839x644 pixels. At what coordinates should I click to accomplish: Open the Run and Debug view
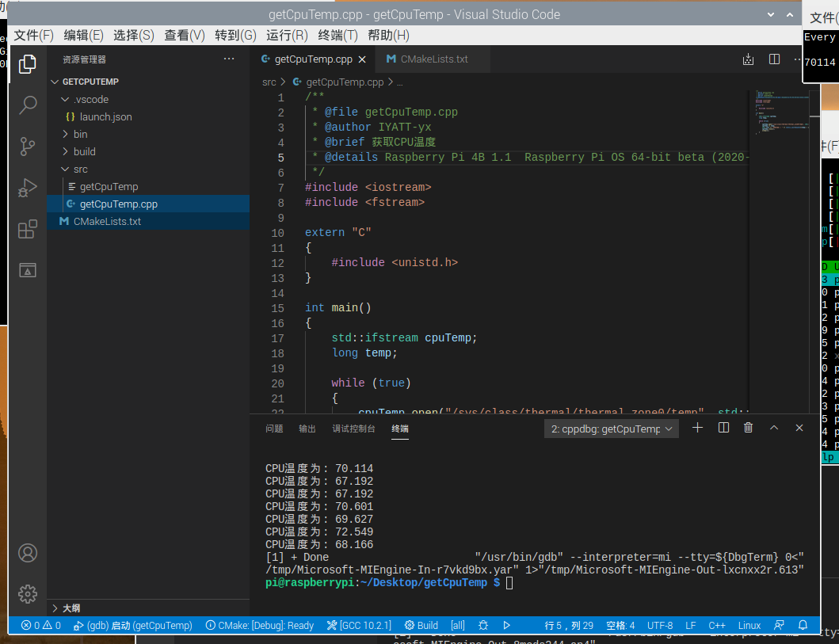(27, 188)
